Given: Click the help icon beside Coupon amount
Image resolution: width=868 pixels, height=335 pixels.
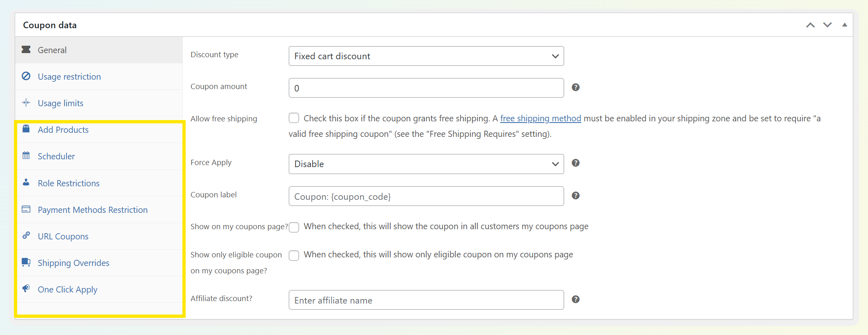Looking at the screenshot, I should pyautogui.click(x=575, y=87).
